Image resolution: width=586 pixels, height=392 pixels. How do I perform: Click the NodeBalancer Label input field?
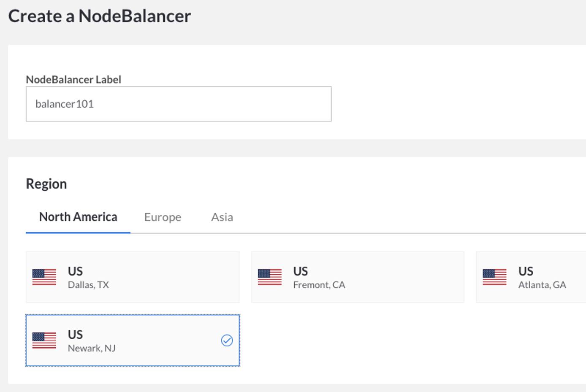pos(179,104)
